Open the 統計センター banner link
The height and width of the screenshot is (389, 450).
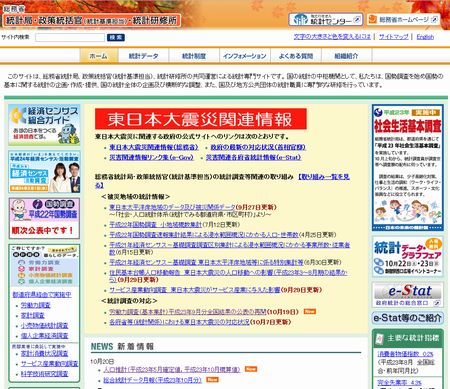click(326, 20)
